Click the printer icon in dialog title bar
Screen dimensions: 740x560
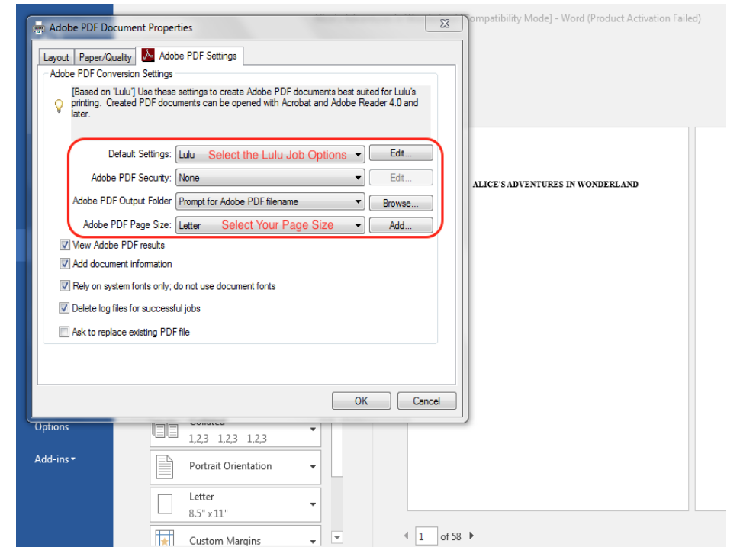[39, 28]
